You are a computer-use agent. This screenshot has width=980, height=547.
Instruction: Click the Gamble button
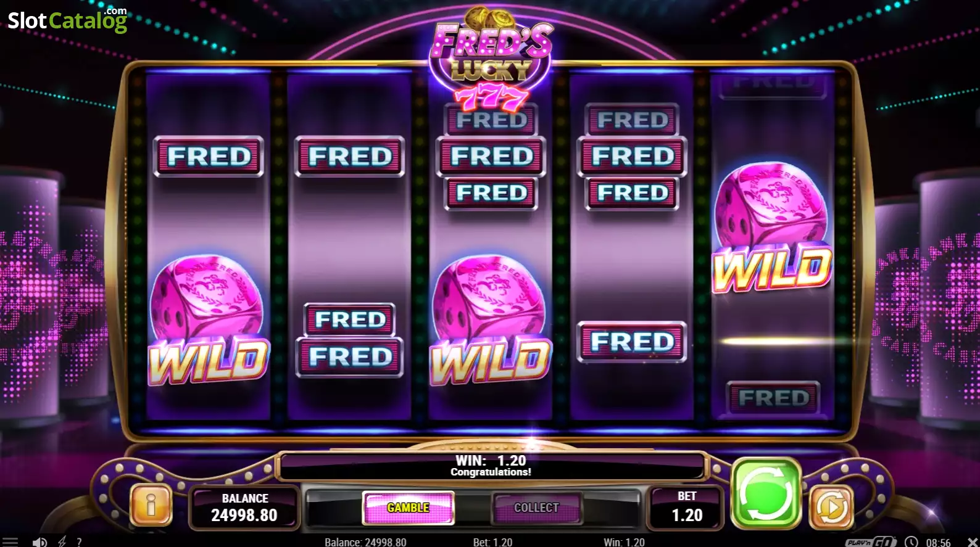pos(408,508)
